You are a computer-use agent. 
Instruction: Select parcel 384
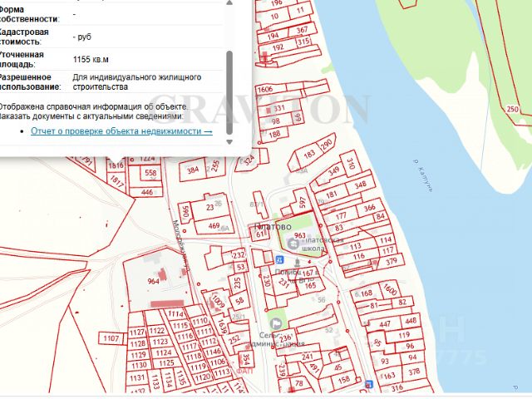[193, 170]
